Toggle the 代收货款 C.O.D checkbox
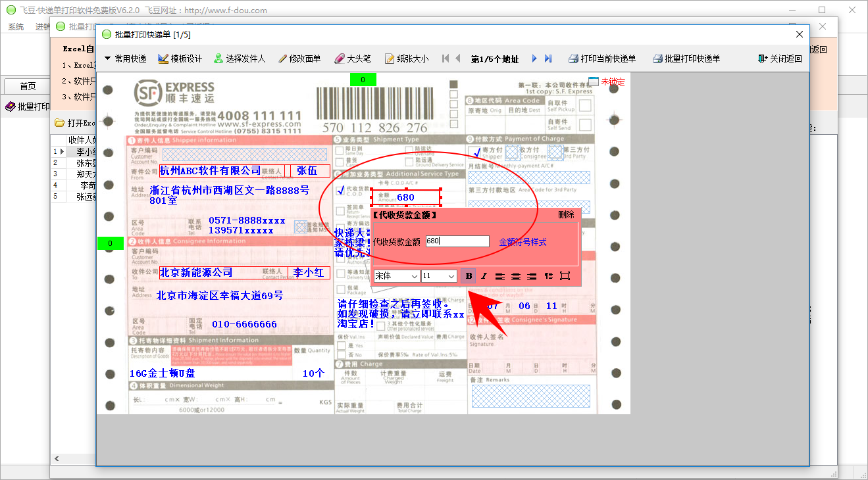This screenshot has width=868, height=480. point(340,191)
